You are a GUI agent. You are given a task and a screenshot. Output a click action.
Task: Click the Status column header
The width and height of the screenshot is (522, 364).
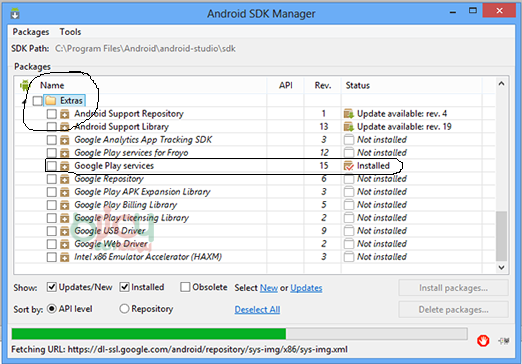coord(358,85)
